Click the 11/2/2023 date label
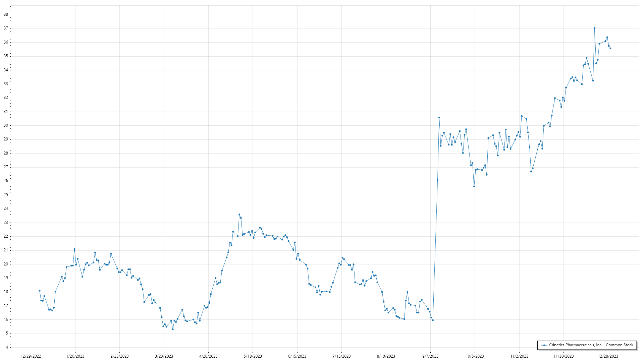Viewport: 644px width, 362px height. [519, 356]
